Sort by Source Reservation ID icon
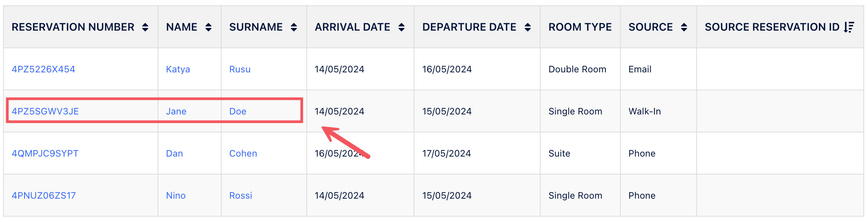This screenshot has height=222, width=868. pos(849,27)
